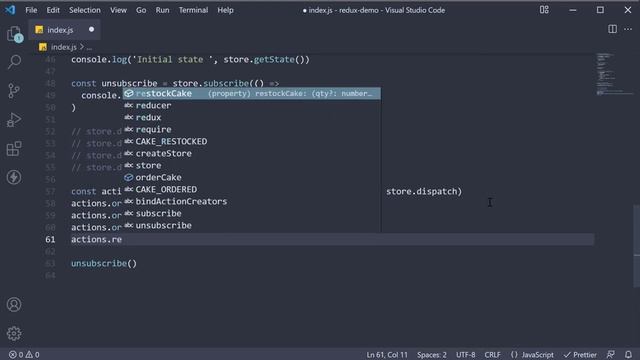This screenshot has width=640, height=360.
Task: Click the unsaved dot on index.js tab
Action: pyautogui.click(x=91, y=29)
